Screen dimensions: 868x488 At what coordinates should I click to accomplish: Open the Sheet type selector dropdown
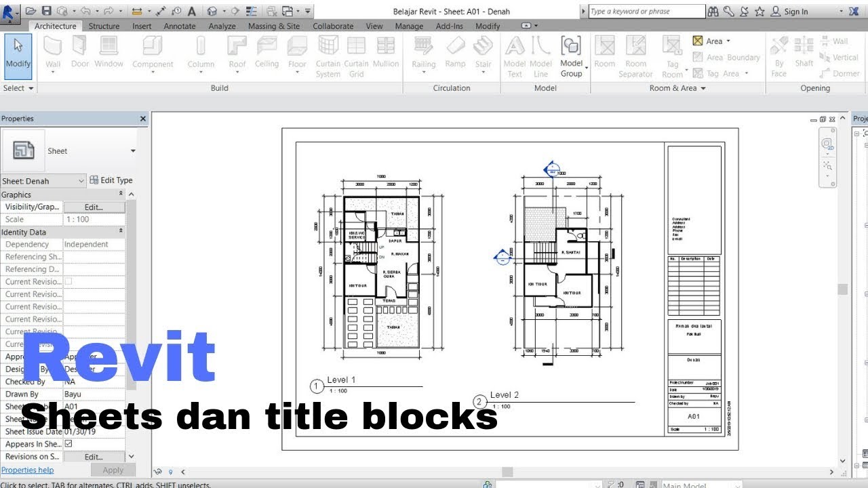(133, 151)
